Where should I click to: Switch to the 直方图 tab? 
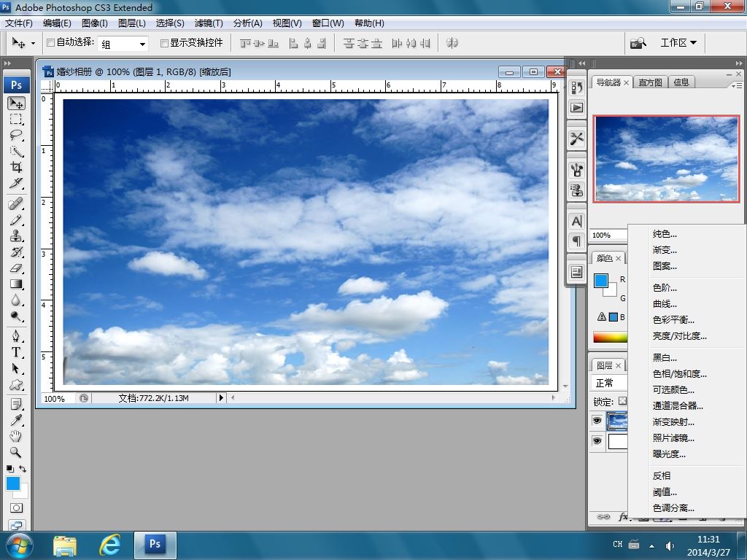click(x=650, y=82)
